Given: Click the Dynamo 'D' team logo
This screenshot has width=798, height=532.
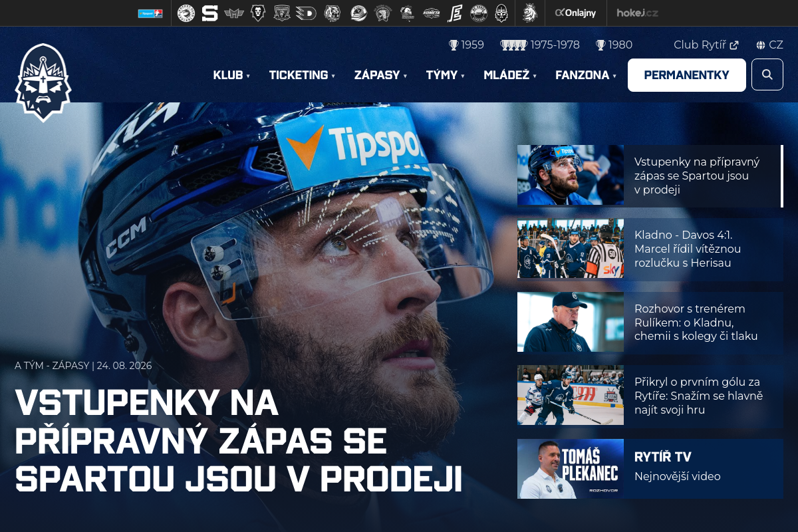Looking at the screenshot, I should pyautogui.click(x=306, y=13).
